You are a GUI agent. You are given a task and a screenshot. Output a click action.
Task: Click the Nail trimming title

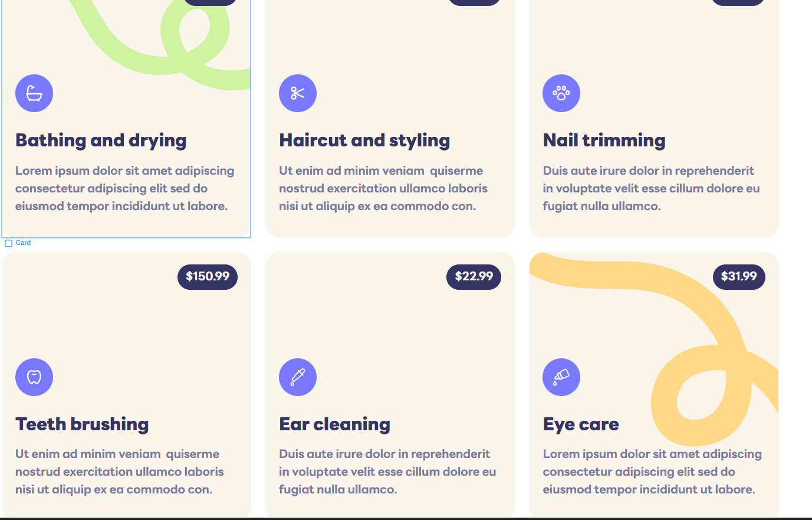point(603,140)
